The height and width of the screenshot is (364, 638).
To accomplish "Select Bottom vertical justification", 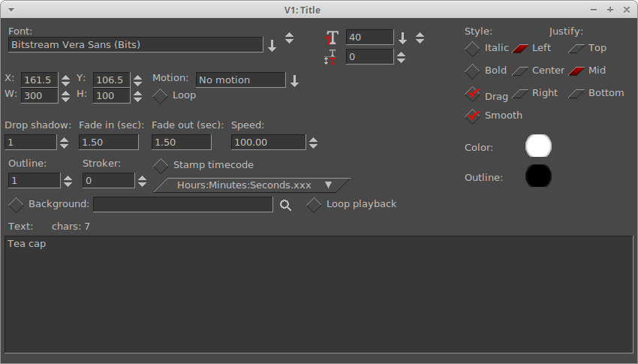I will coord(576,94).
